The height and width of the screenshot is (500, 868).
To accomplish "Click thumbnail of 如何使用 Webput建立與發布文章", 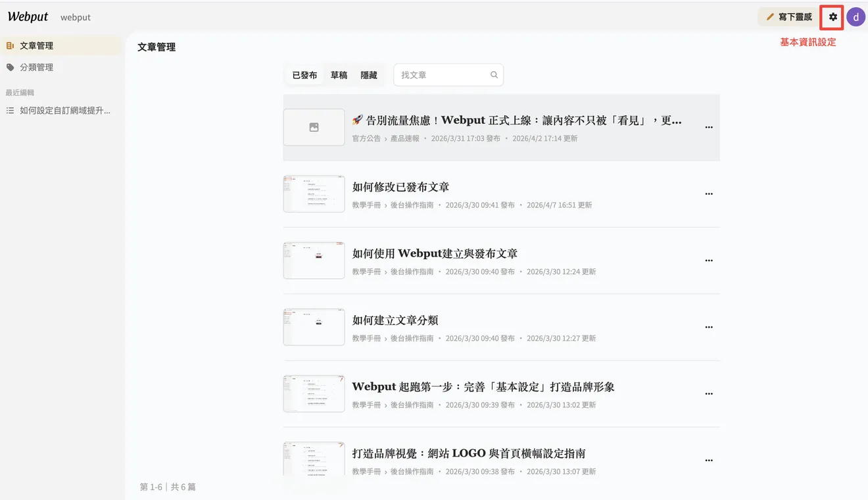I will pyautogui.click(x=314, y=261).
